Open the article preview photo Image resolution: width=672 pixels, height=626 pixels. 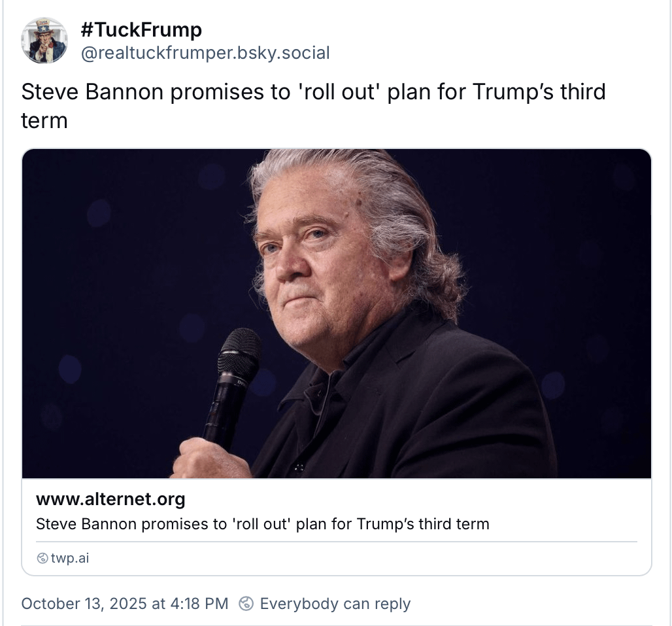click(x=337, y=314)
